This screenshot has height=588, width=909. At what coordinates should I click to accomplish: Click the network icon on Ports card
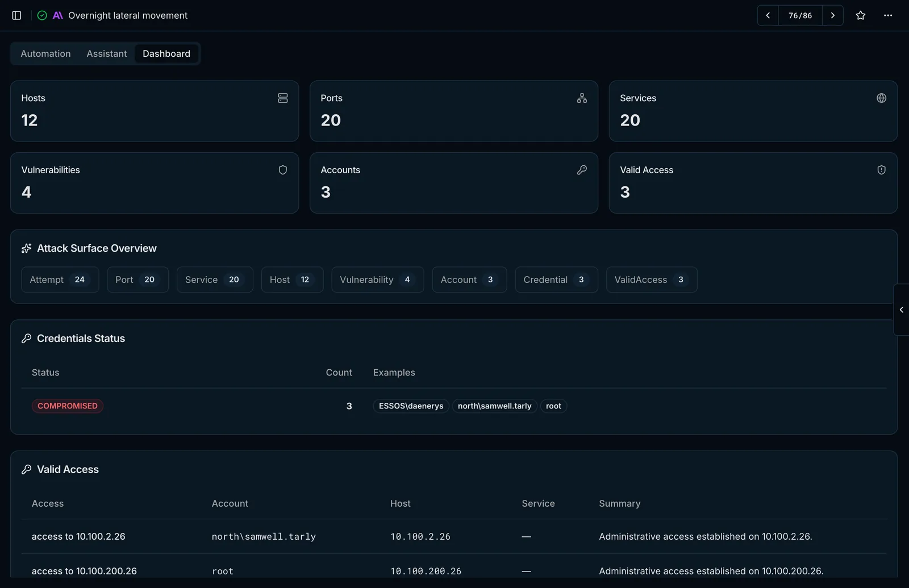582,98
